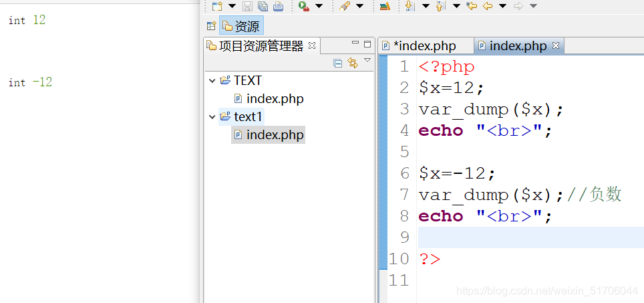Toggle Link with Editor icon
This screenshot has height=303, width=644.
[x=352, y=63]
